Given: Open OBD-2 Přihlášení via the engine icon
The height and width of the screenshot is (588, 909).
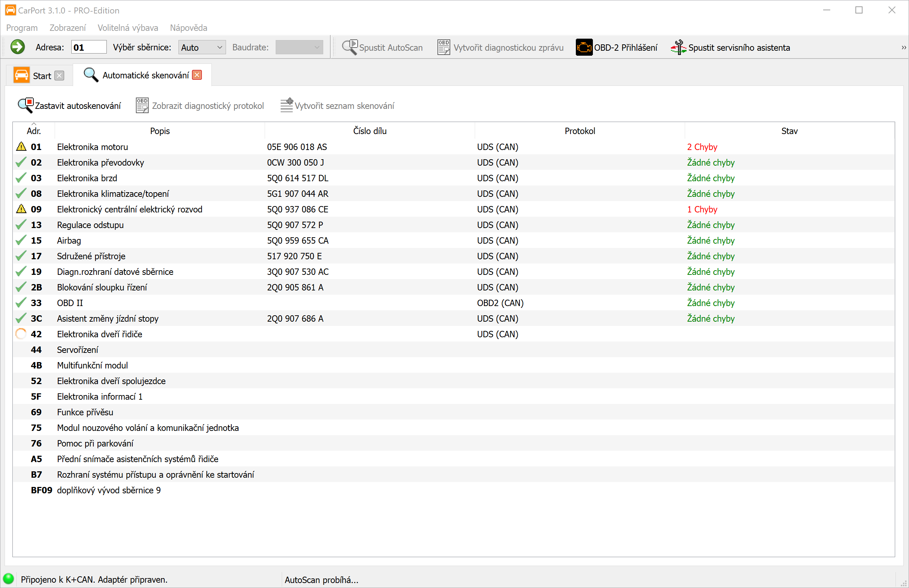Looking at the screenshot, I should point(584,48).
